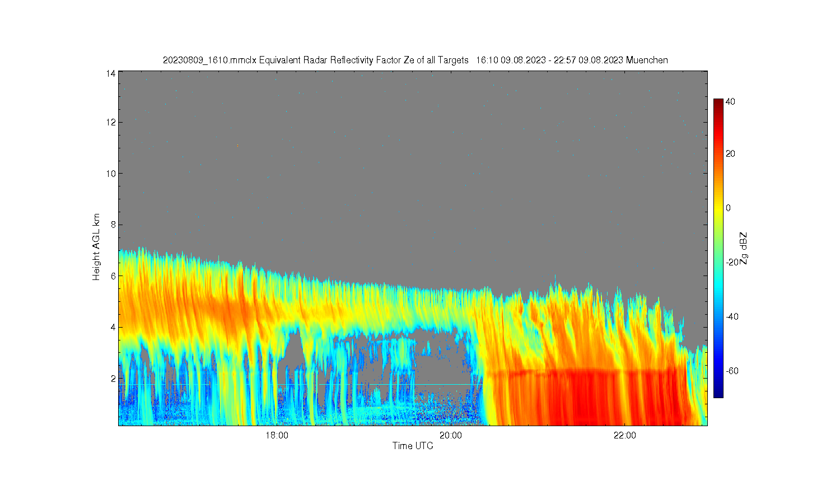This screenshot has width=840, height=504.
Task: Click the 6 km height tick label
Action: [113, 276]
